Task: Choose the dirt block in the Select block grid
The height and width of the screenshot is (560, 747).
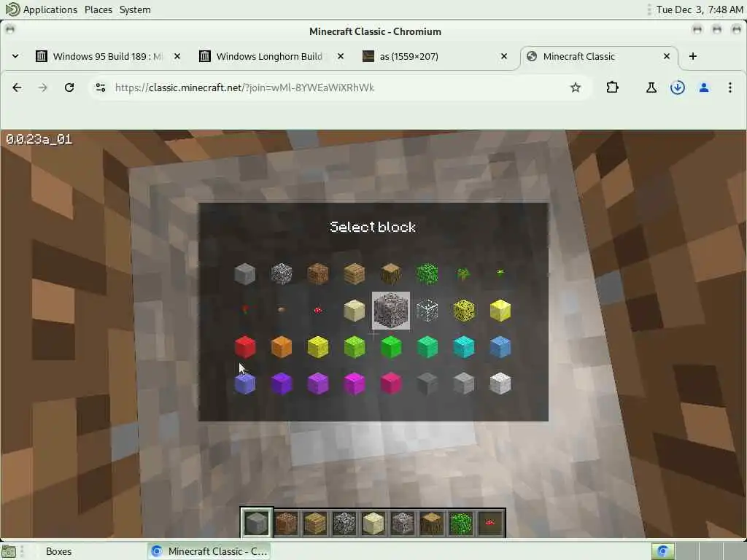Action: point(318,274)
